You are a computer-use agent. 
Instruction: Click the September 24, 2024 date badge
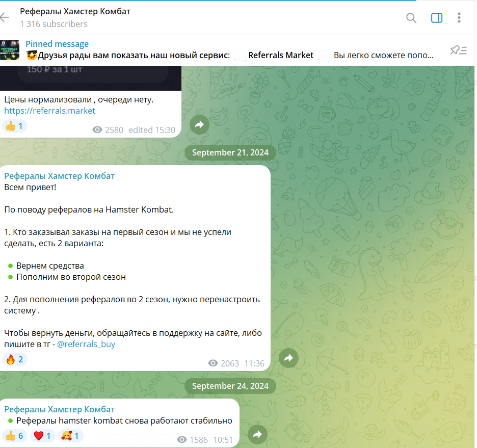(230, 386)
